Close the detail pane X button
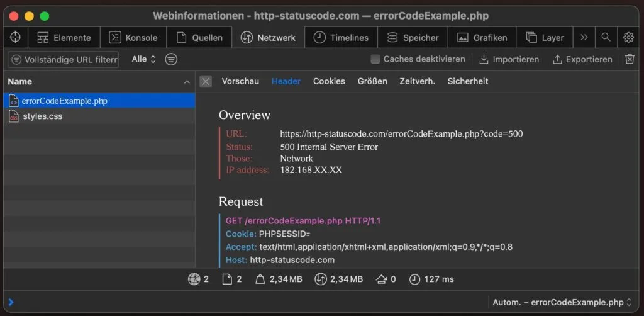The image size is (644, 316). point(206,81)
